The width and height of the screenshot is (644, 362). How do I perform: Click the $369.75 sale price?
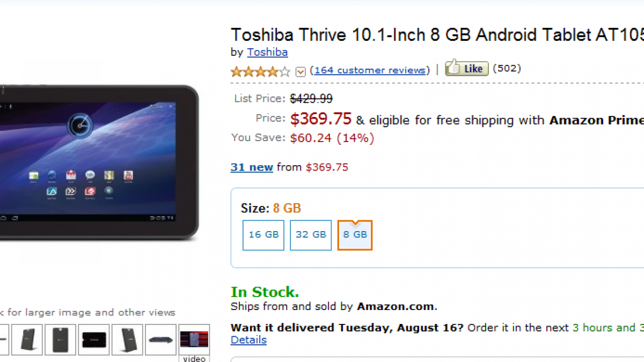320,119
